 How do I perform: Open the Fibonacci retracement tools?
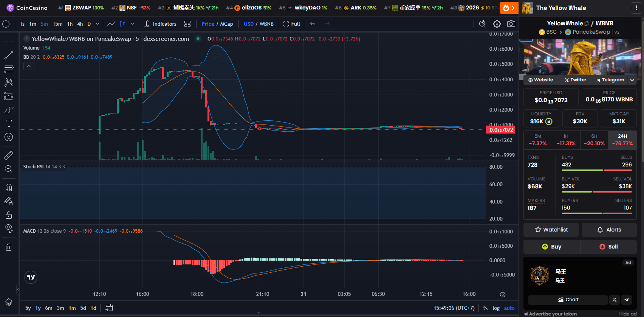[9, 69]
